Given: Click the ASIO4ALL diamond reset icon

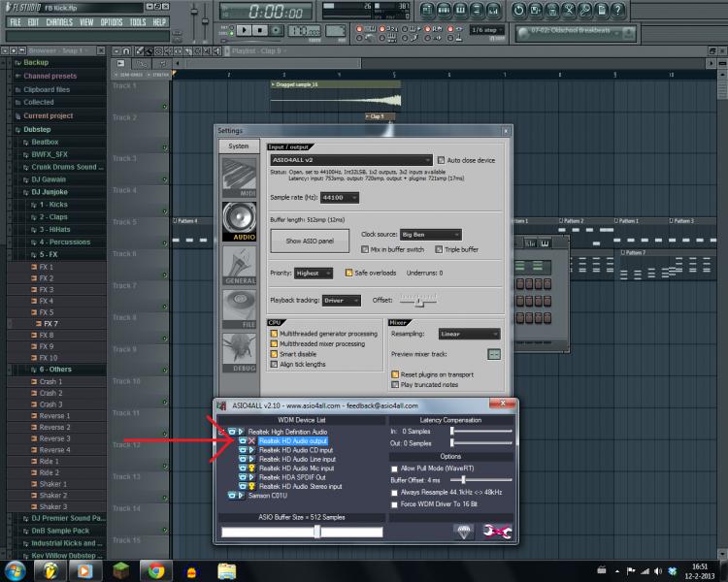Looking at the screenshot, I should pos(464,531).
